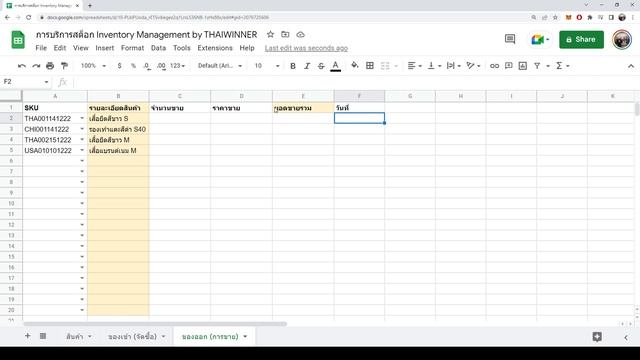Click the Name box showing F2
This screenshot has height=360, width=640.
25,82
